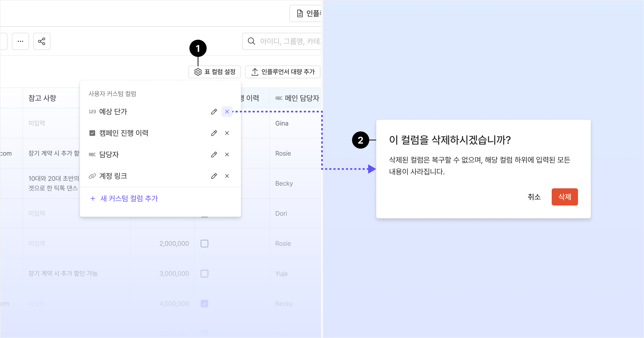Click pencil icon for 계정 링크 column

pyautogui.click(x=214, y=176)
